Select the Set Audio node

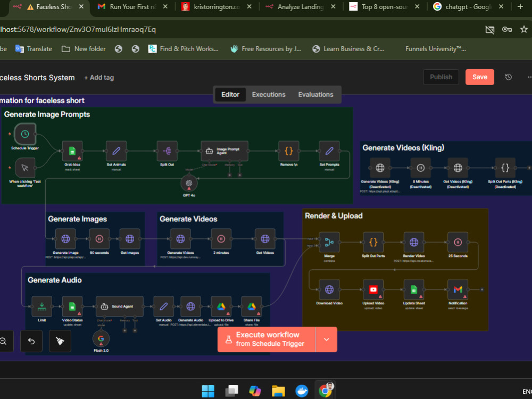click(x=163, y=306)
